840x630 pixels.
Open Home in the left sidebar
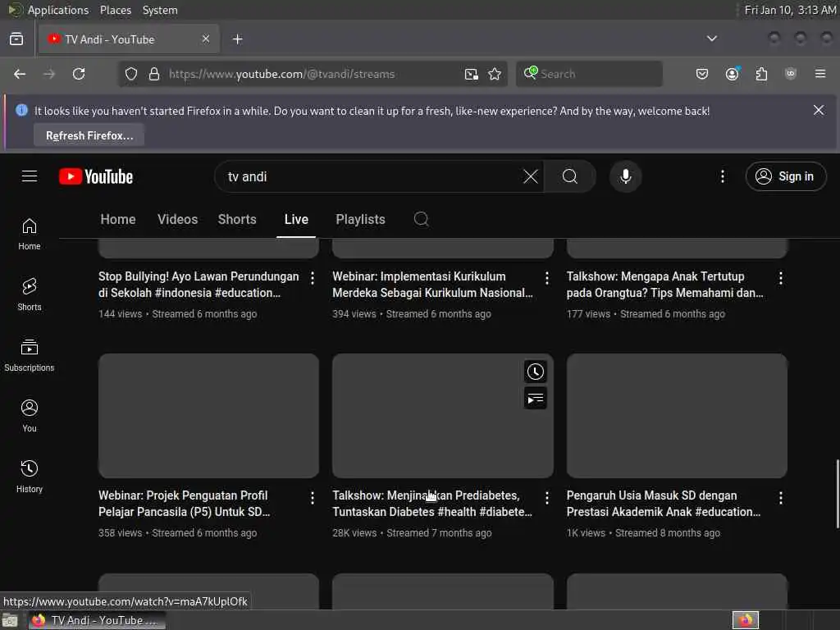pos(30,234)
